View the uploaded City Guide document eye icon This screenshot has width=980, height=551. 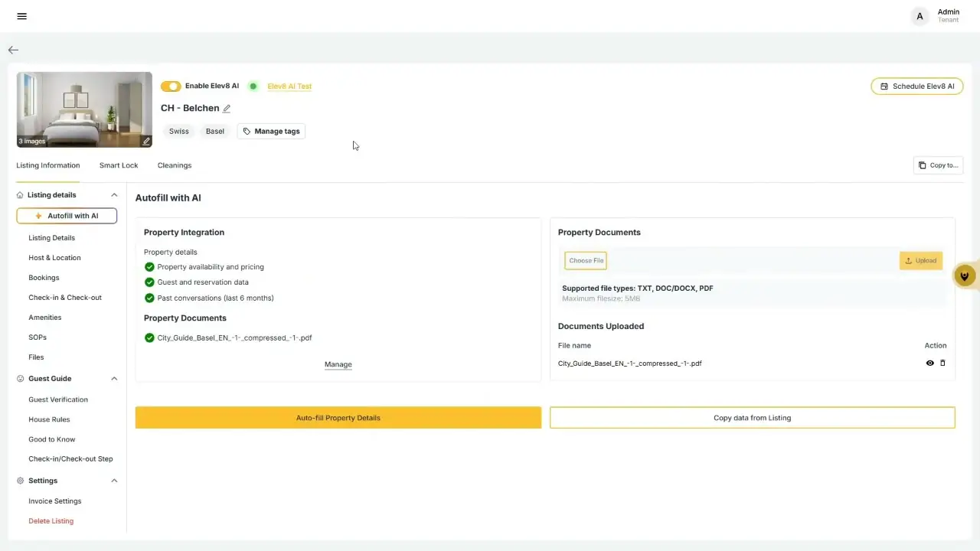[930, 364]
